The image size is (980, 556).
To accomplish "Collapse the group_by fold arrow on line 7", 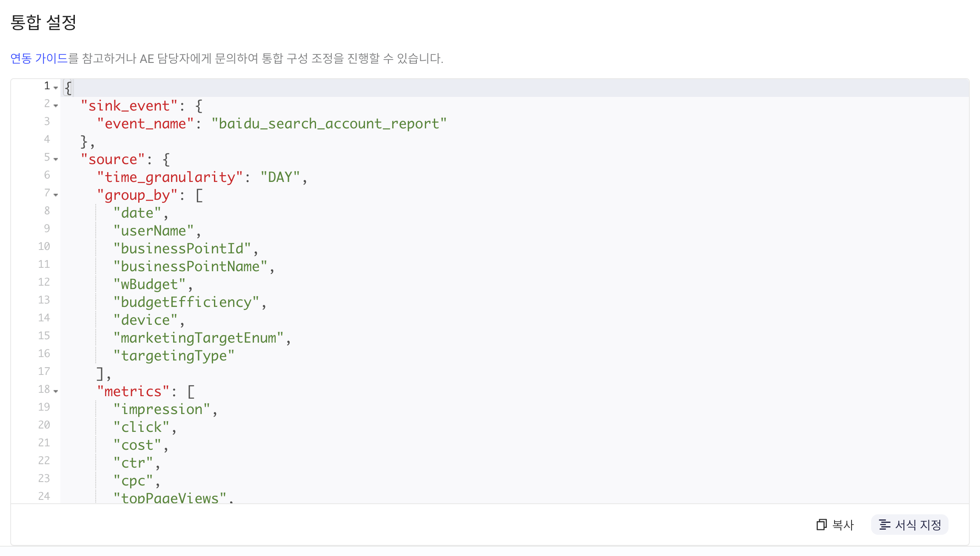I will (56, 195).
